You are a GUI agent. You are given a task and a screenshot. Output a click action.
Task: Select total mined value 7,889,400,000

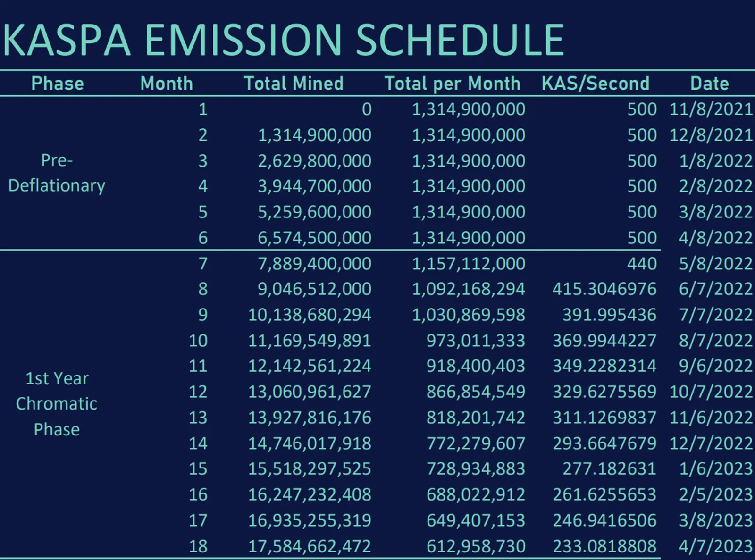[314, 263]
